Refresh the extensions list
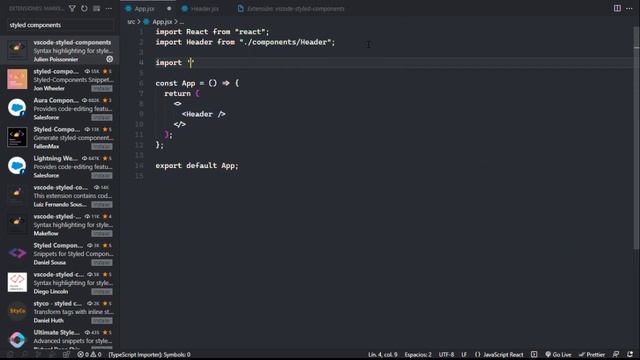The height and width of the screenshot is (360, 640). pos(84,8)
